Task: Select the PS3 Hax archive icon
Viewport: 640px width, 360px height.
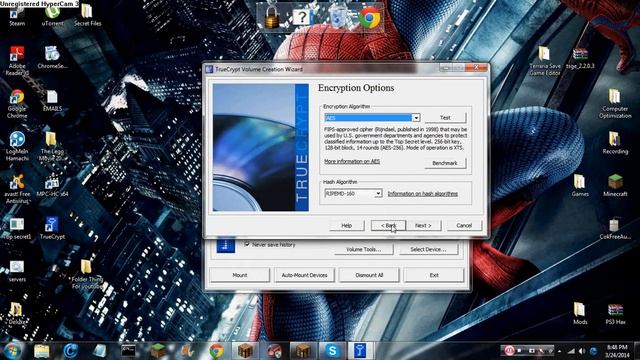Action: click(x=615, y=313)
